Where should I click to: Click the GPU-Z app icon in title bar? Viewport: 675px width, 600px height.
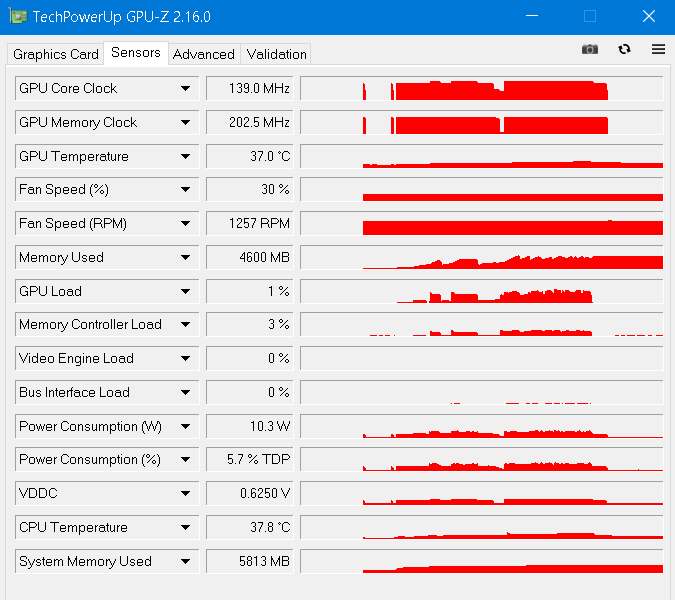pos(17,16)
